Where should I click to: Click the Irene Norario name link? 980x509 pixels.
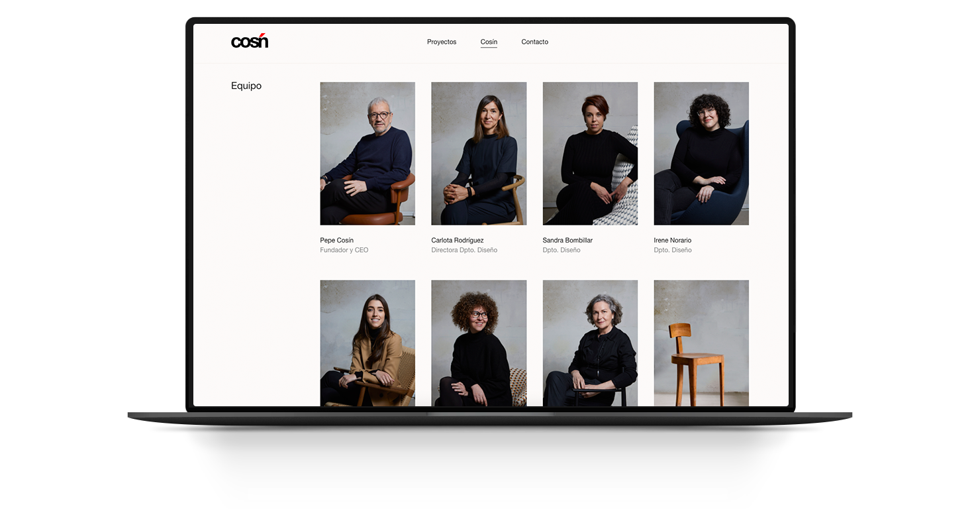pos(673,240)
